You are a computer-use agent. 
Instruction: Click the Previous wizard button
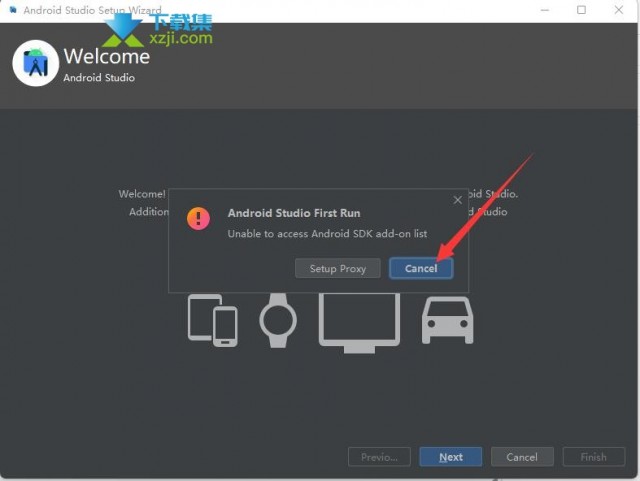pyautogui.click(x=379, y=457)
